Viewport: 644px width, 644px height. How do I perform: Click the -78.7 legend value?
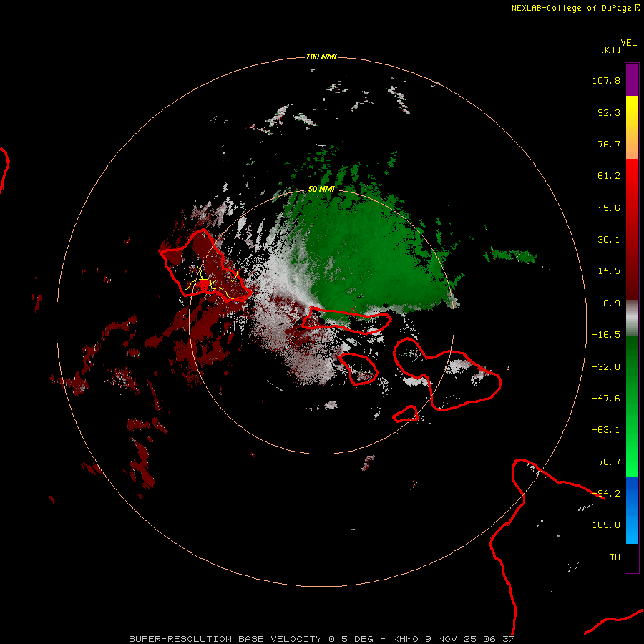click(606, 462)
